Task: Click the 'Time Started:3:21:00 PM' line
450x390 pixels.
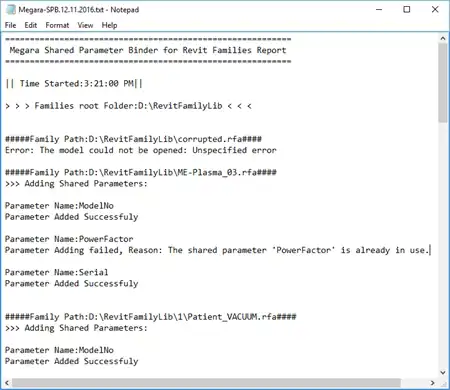Action: 74,83
